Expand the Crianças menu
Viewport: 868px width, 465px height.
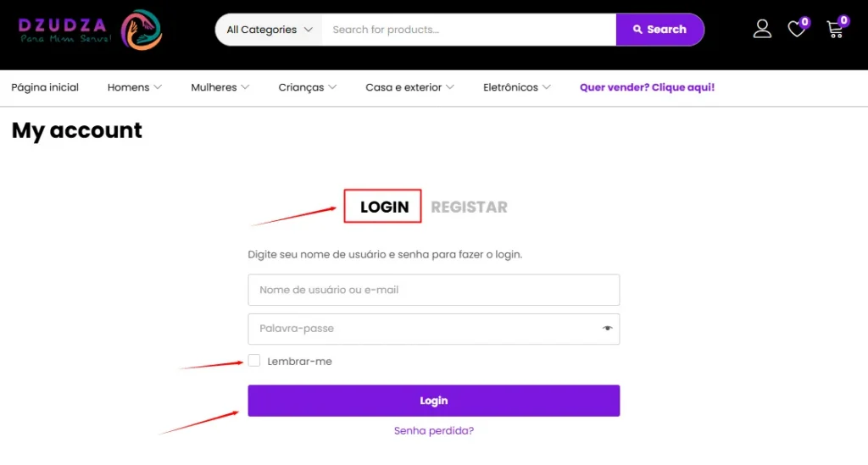point(308,87)
